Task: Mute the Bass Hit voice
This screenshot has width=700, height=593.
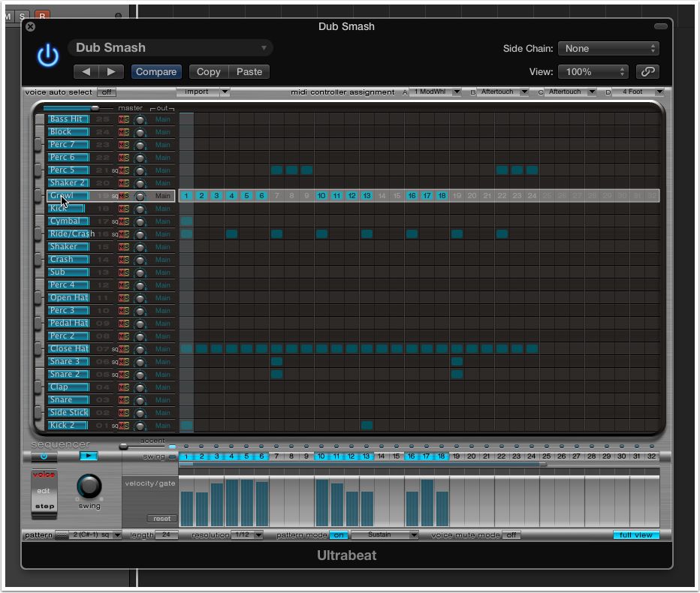Action: (121, 119)
